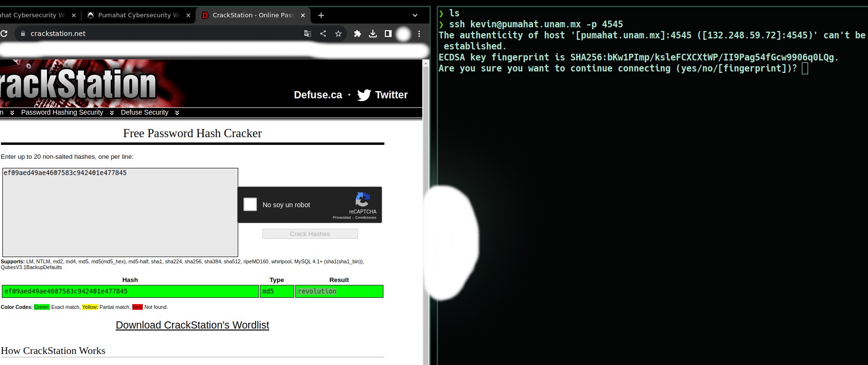Viewport: 868px width, 365px height.
Task: Close the second Pumahat Cybersecurity tab
Action: click(x=188, y=15)
